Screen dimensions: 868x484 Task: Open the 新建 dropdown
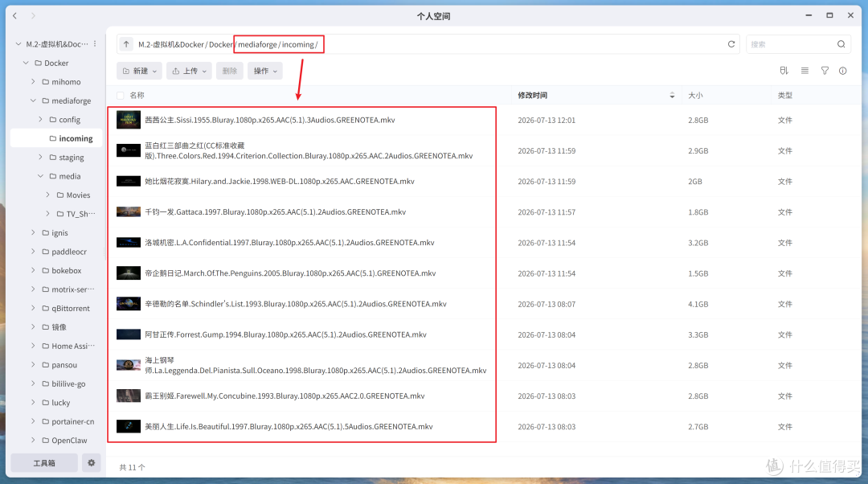140,71
